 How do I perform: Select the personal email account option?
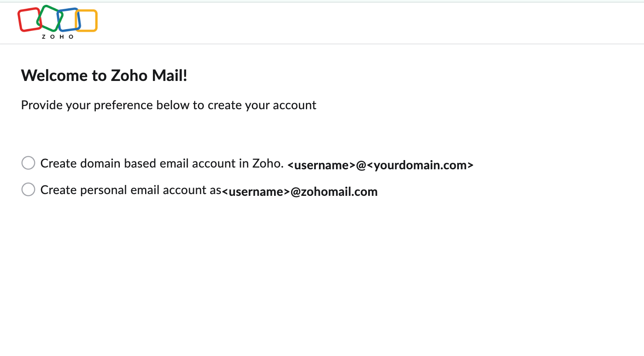coord(28,189)
